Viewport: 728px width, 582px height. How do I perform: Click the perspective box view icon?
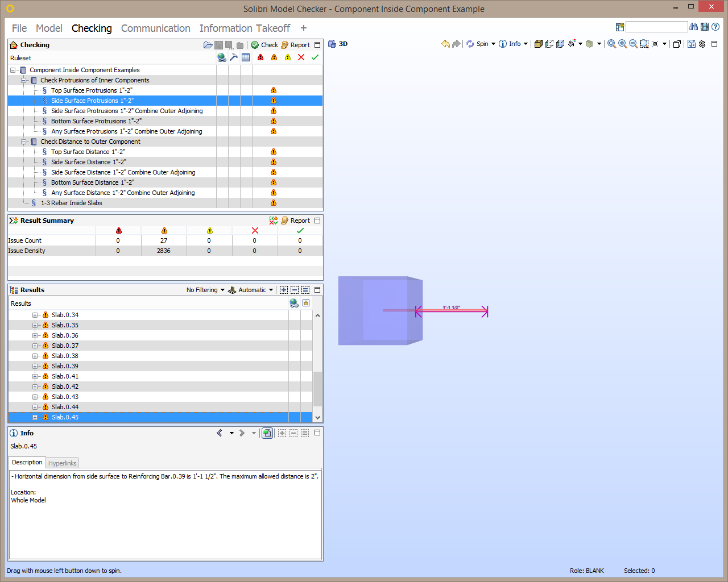677,44
